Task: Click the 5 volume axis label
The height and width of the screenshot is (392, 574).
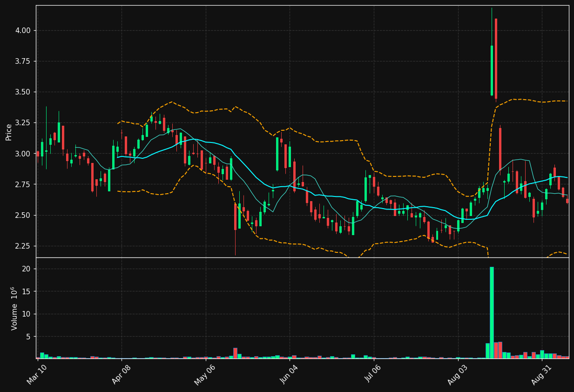Action: (x=28, y=336)
